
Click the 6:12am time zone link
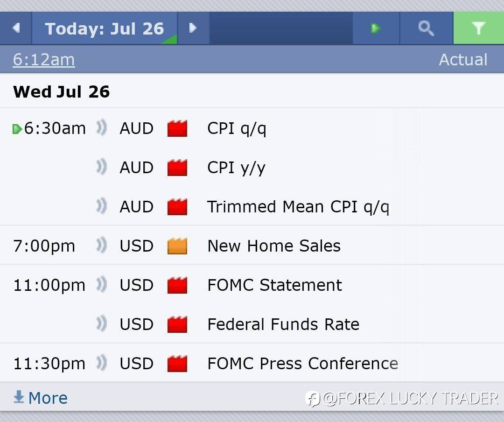point(44,60)
